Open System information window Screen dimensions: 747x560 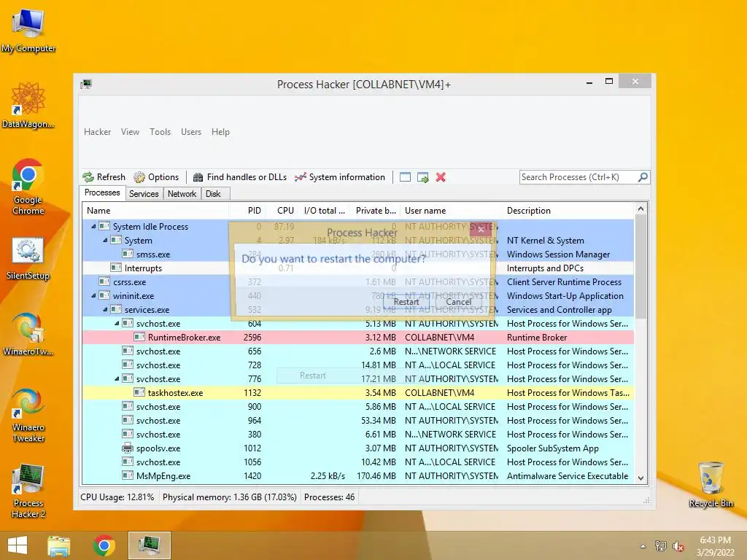(340, 177)
